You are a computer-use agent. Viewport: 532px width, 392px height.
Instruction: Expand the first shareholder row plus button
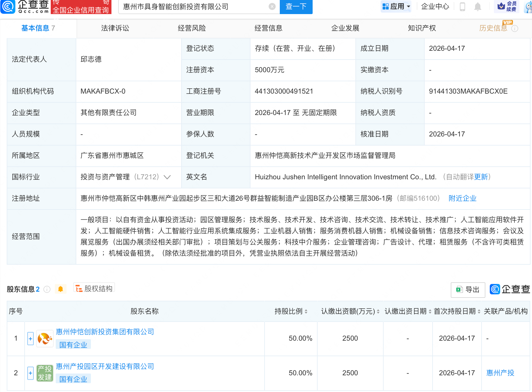[31, 339]
